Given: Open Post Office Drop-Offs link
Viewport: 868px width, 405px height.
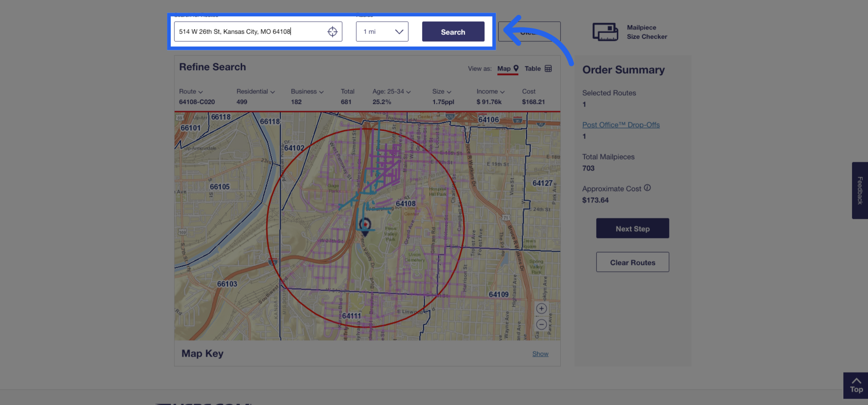Looking at the screenshot, I should coord(621,125).
